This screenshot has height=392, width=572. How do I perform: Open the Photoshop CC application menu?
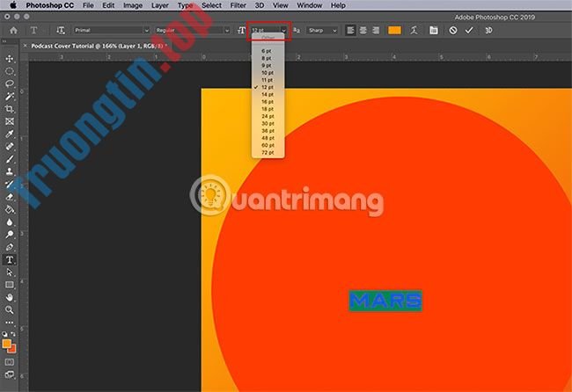(49, 5)
